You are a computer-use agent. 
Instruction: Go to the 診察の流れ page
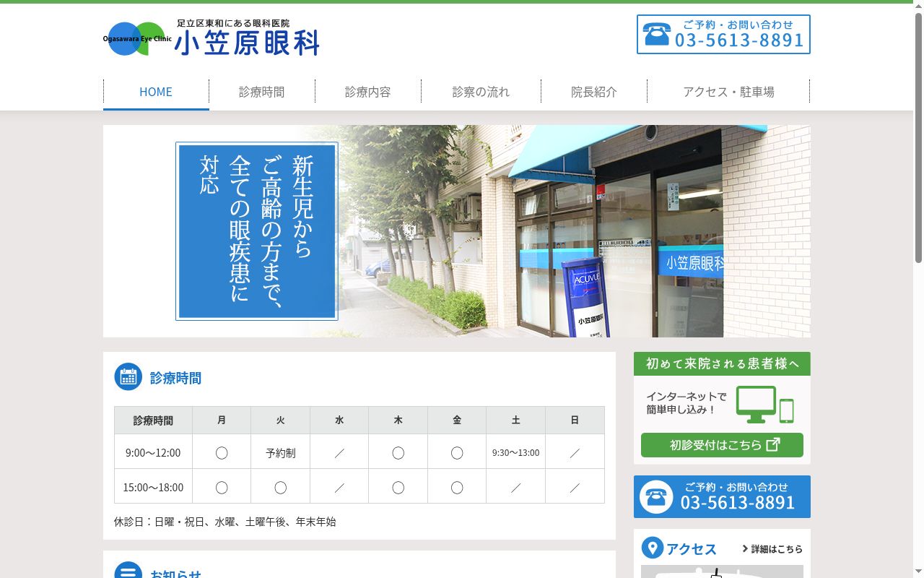click(481, 92)
